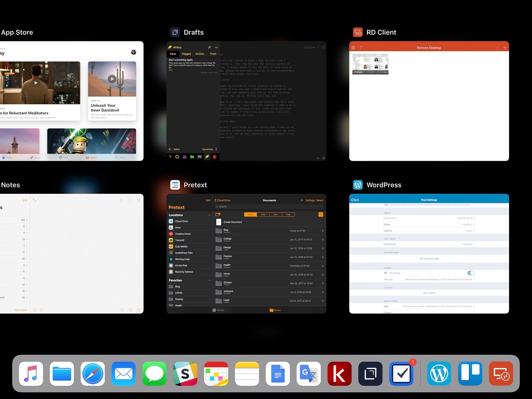Open the checkmark task app with badge

401,374
